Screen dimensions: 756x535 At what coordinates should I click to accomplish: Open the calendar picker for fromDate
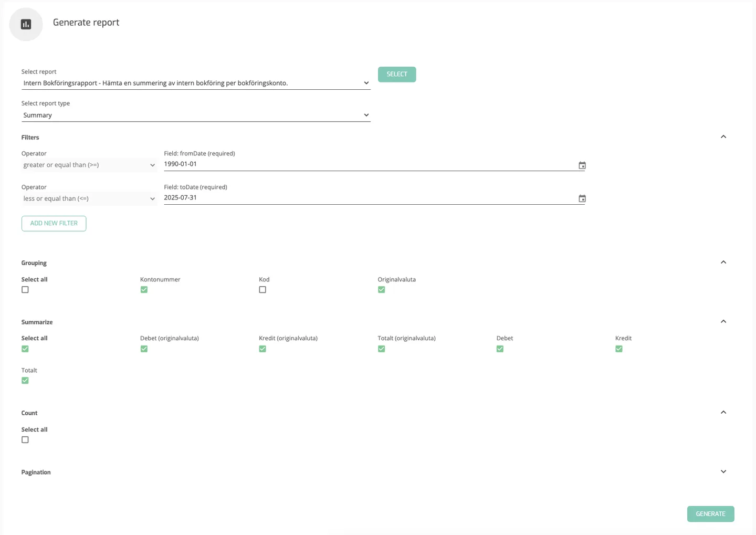tap(582, 165)
